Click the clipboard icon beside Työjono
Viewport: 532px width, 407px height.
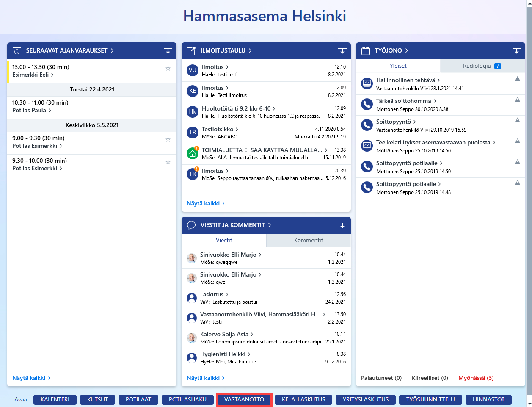(x=366, y=51)
